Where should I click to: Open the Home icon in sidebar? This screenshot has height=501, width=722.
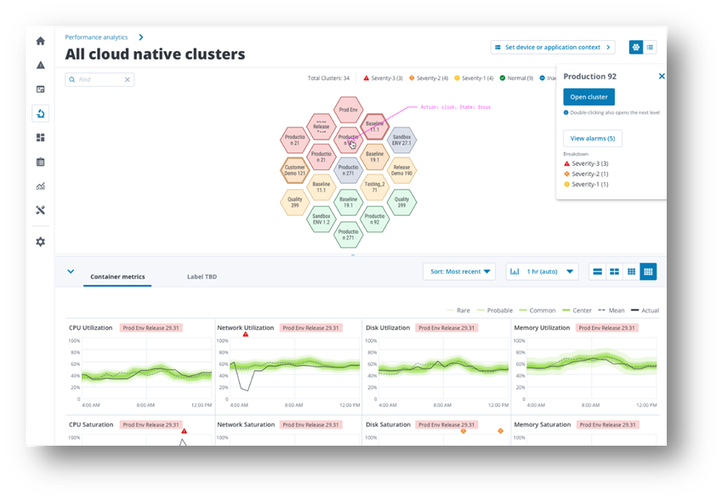click(x=41, y=41)
